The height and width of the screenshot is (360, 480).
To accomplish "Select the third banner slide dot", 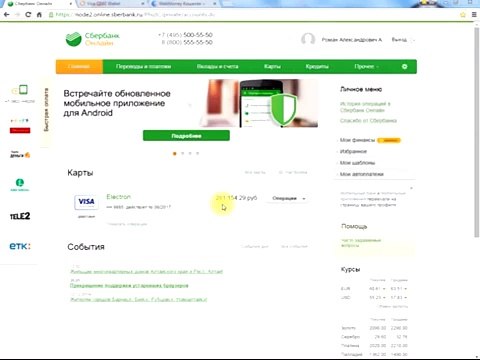I will click(190, 153).
